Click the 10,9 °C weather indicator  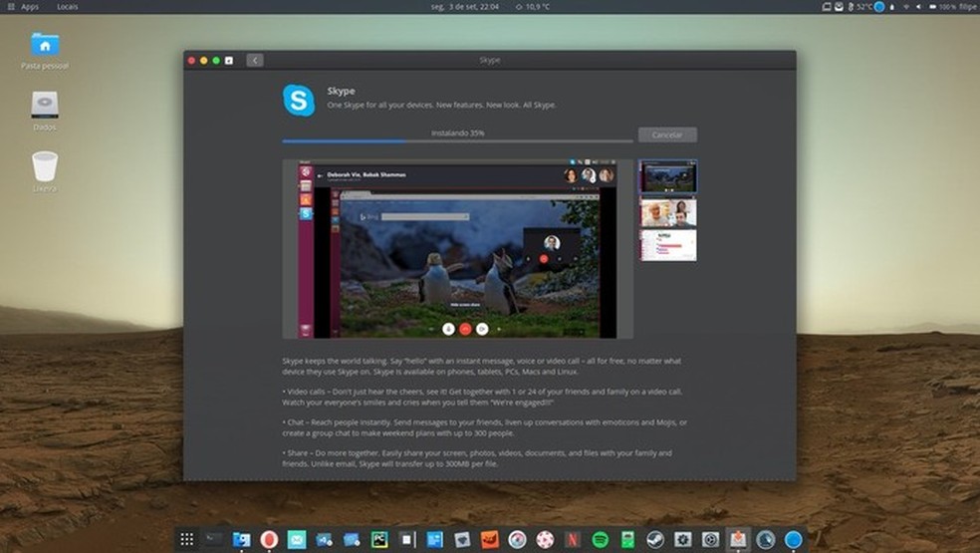click(x=533, y=7)
